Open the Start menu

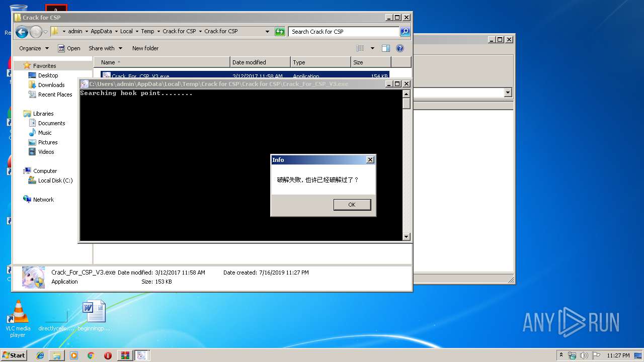[x=14, y=355]
